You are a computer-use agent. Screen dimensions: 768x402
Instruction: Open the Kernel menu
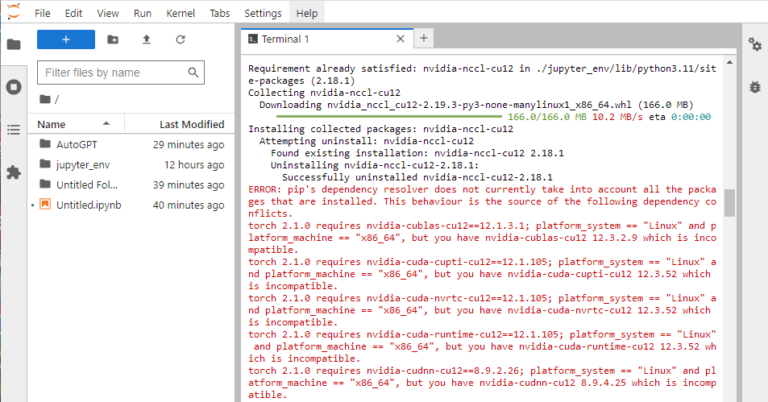click(x=181, y=13)
